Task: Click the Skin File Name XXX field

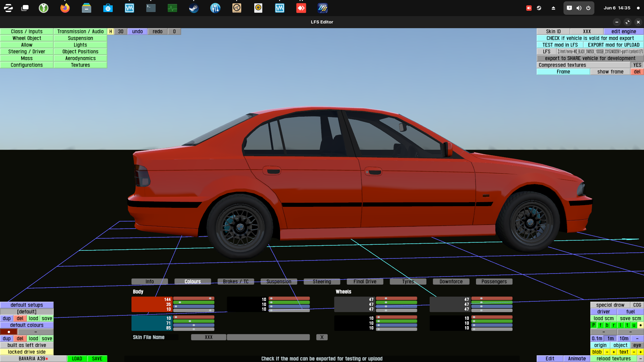Action: [209, 337]
